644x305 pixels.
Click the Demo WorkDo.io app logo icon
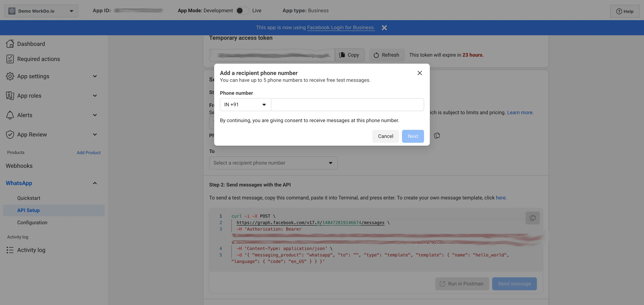tap(12, 11)
